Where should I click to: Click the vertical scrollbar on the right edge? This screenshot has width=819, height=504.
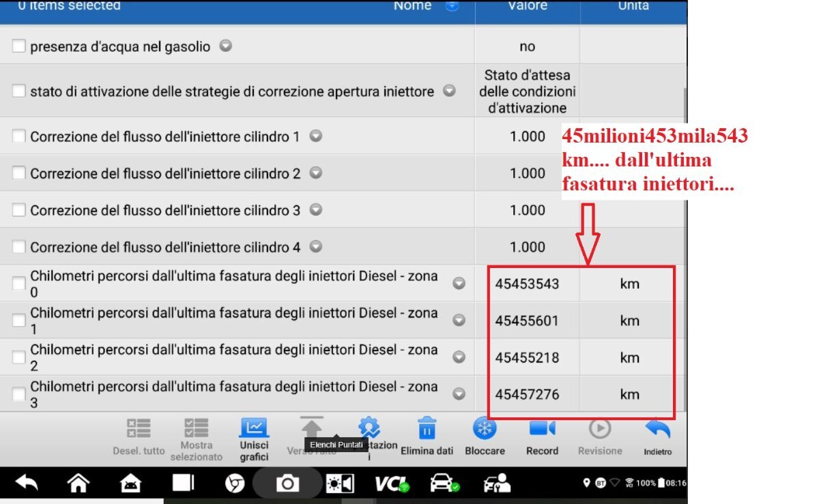(684, 205)
